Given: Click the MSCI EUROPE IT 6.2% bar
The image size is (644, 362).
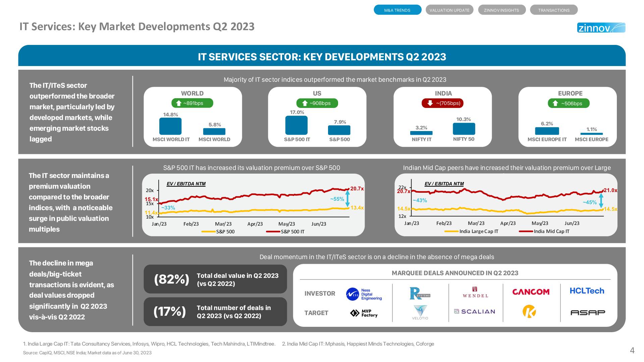Looking at the screenshot, I should (547, 131).
